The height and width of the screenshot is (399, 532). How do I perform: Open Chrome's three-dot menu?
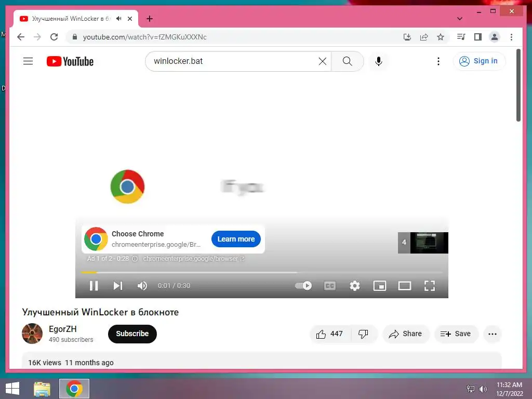pos(511,37)
